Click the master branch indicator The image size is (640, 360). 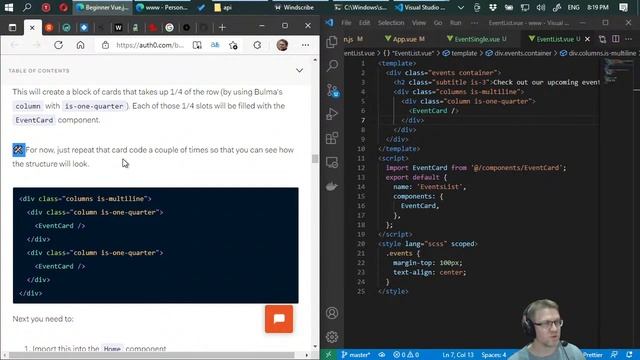tap(356, 355)
